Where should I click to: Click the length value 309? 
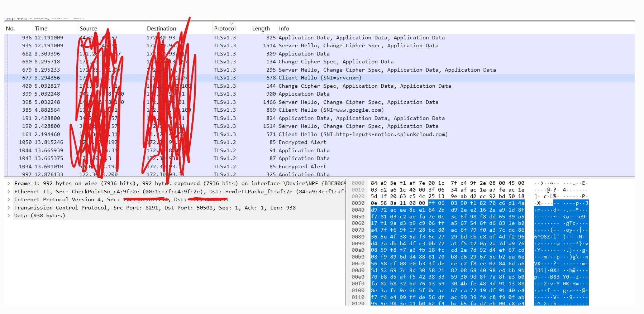pos(271,54)
